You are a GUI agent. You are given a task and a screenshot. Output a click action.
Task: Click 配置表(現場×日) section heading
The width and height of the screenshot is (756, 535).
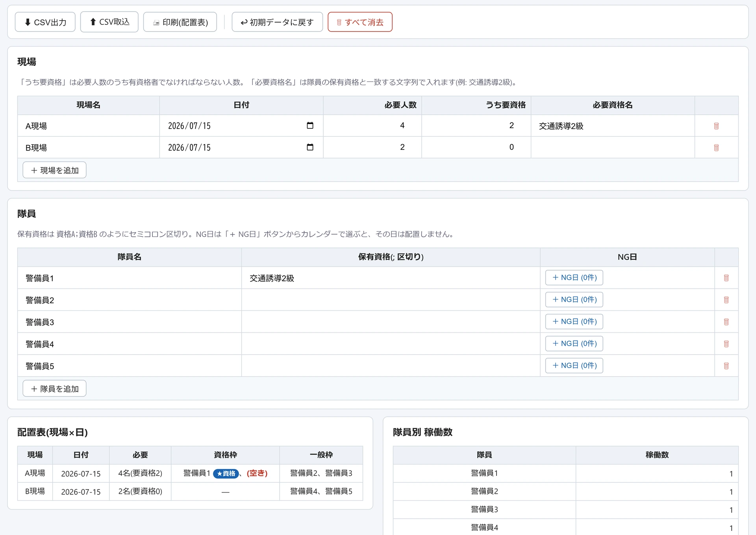tap(52, 432)
